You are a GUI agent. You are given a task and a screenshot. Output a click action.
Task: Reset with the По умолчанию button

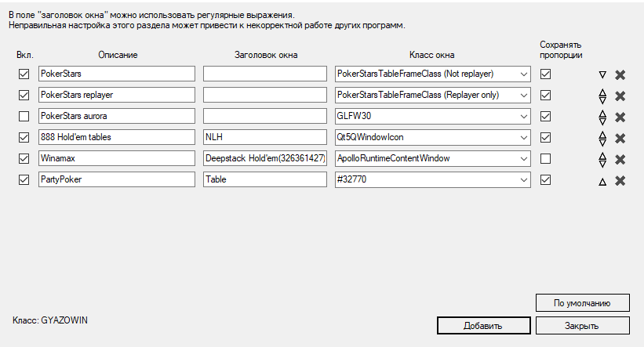click(x=582, y=302)
